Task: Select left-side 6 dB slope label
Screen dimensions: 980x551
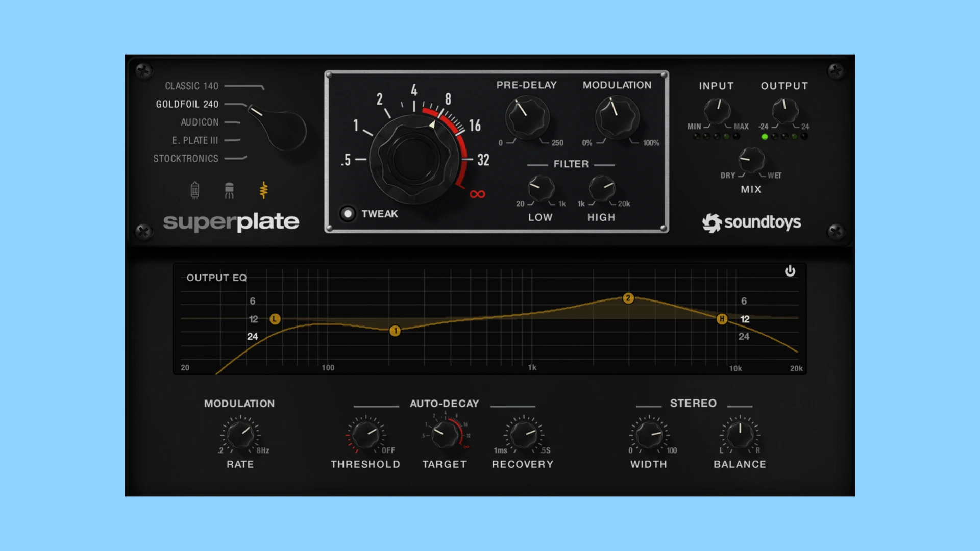Action: [253, 301]
